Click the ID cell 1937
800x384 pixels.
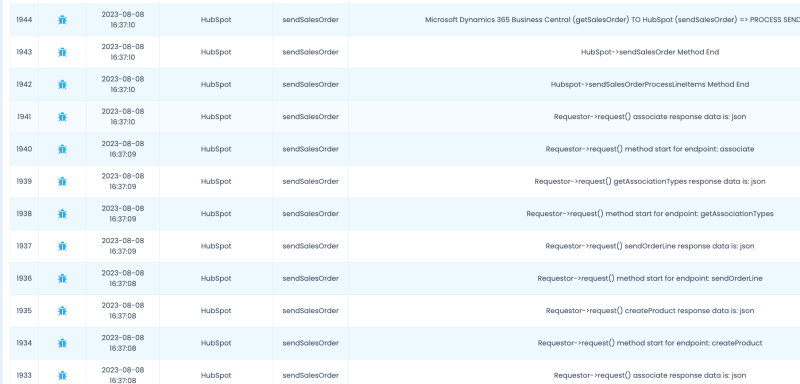click(x=24, y=246)
